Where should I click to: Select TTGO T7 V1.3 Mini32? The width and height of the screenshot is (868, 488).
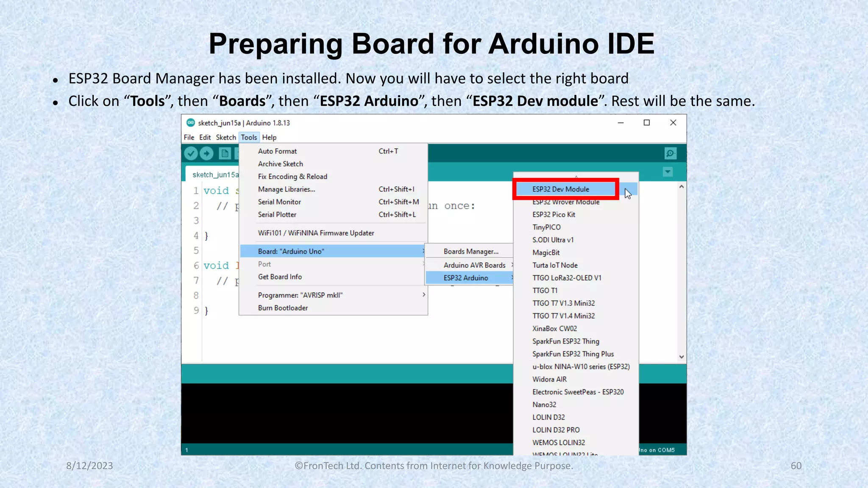(x=576, y=303)
